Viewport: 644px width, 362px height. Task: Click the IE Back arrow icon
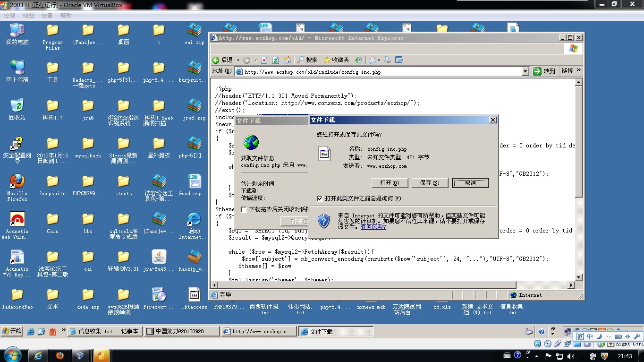point(216,60)
